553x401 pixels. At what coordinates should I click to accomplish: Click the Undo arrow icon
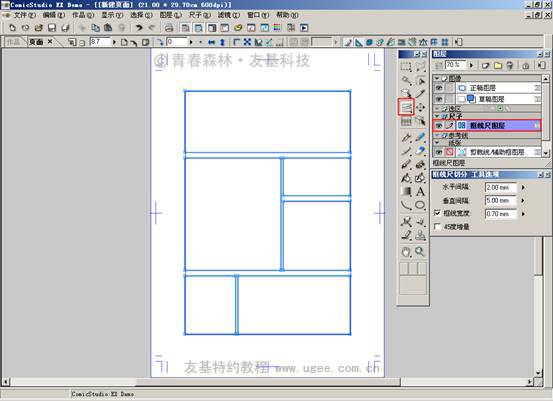(139, 28)
